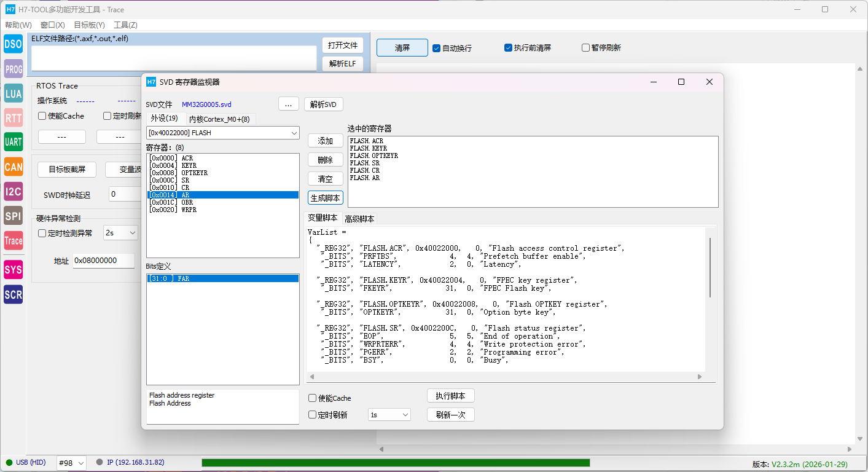Open the I2C tool icon
868x472 pixels.
point(13,191)
